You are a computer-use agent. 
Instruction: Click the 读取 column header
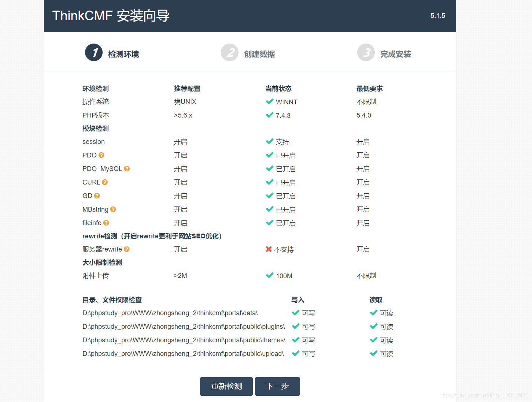click(x=376, y=300)
